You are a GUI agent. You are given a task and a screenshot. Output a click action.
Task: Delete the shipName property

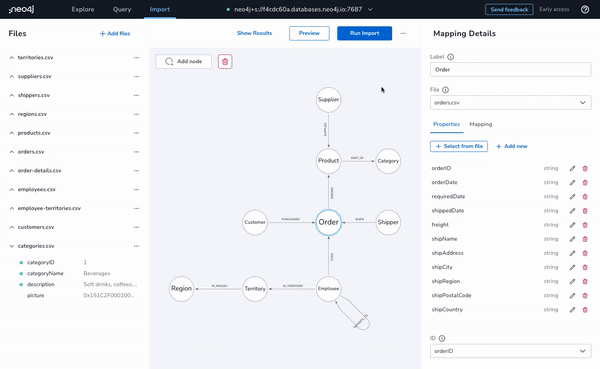585,239
